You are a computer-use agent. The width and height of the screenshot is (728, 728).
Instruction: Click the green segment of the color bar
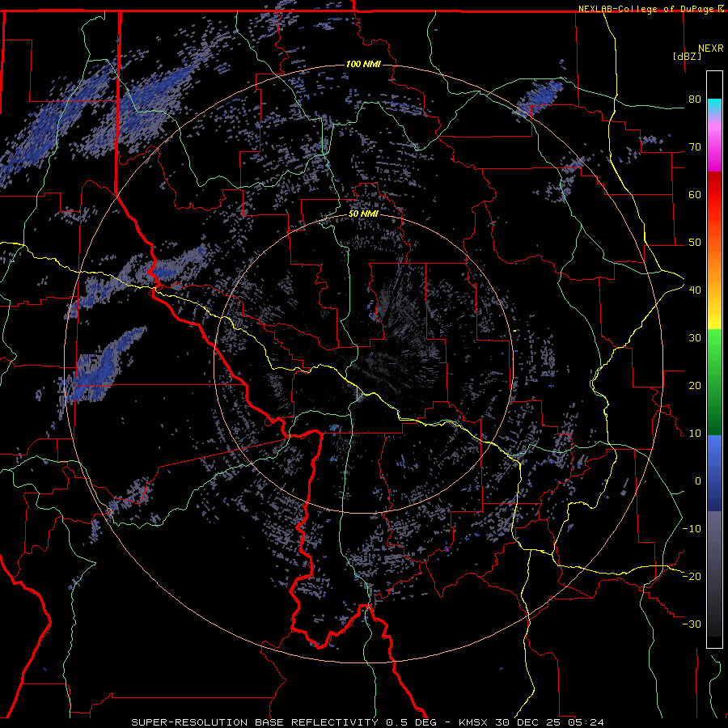[714, 382]
